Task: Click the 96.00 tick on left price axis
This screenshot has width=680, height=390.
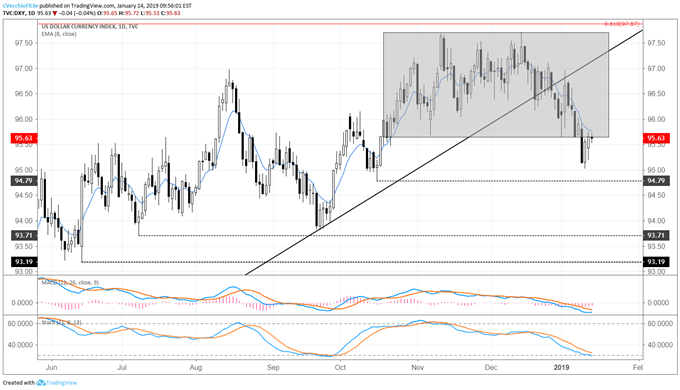Action: click(x=24, y=119)
